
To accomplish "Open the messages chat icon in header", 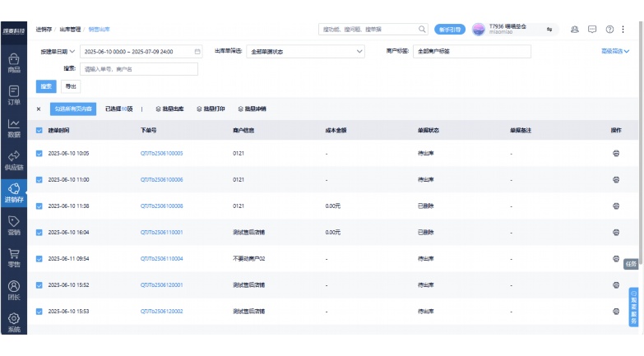I will pos(592,29).
